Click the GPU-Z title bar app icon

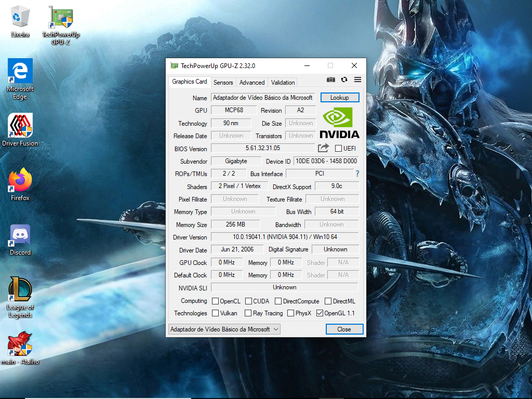[175, 65]
